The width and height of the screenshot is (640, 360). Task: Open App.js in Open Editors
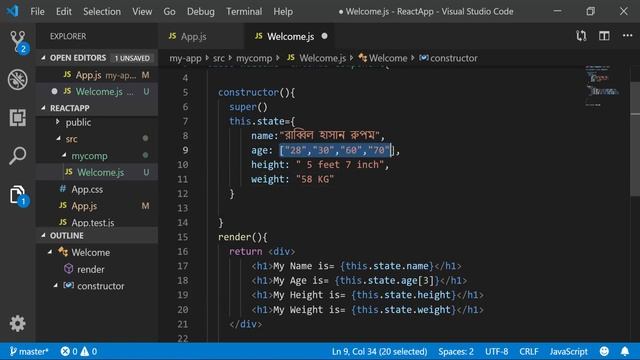(97, 75)
